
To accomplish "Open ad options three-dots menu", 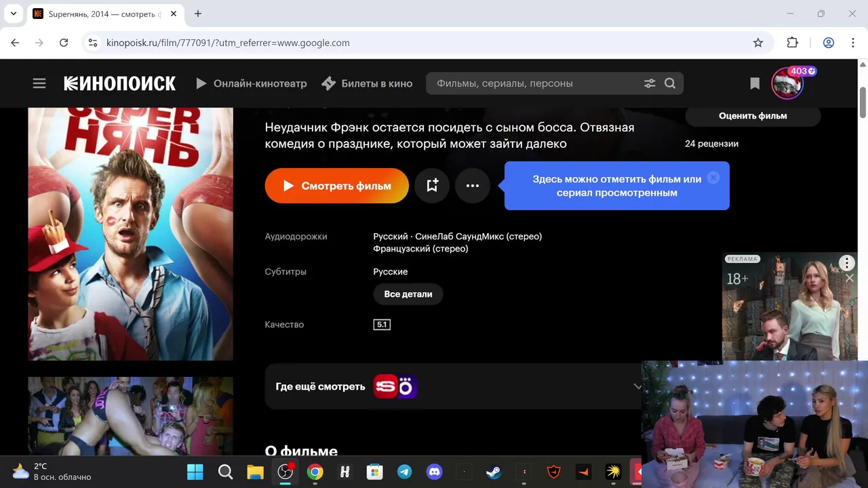I will point(847,263).
